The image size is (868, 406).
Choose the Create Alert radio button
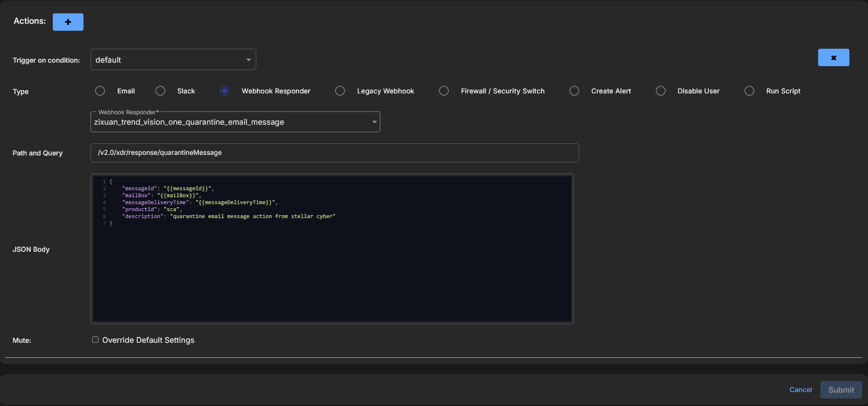tap(574, 91)
